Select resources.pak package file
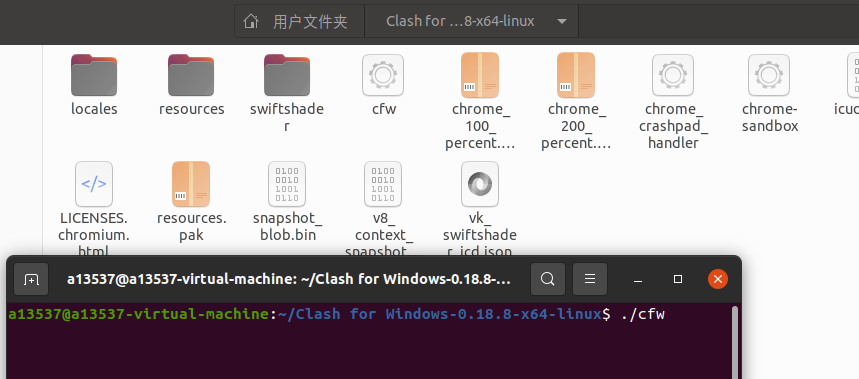This screenshot has height=379, width=859. (x=191, y=184)
